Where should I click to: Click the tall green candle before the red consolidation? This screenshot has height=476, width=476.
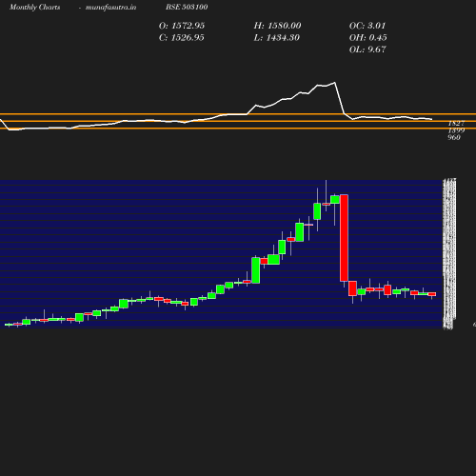[256, 270]
